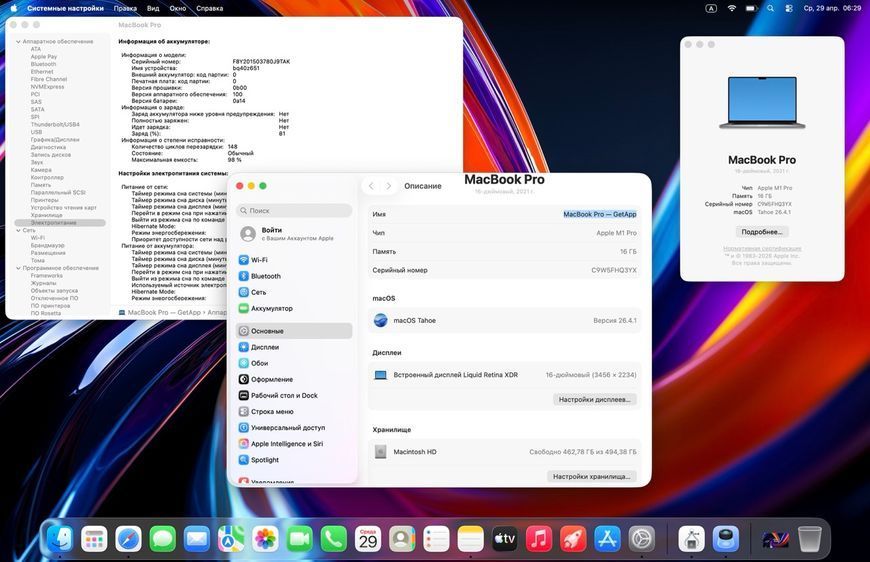Open the Trash in the Dock
Viewport: 870px width, 562px height.
[x=810, y=538]
